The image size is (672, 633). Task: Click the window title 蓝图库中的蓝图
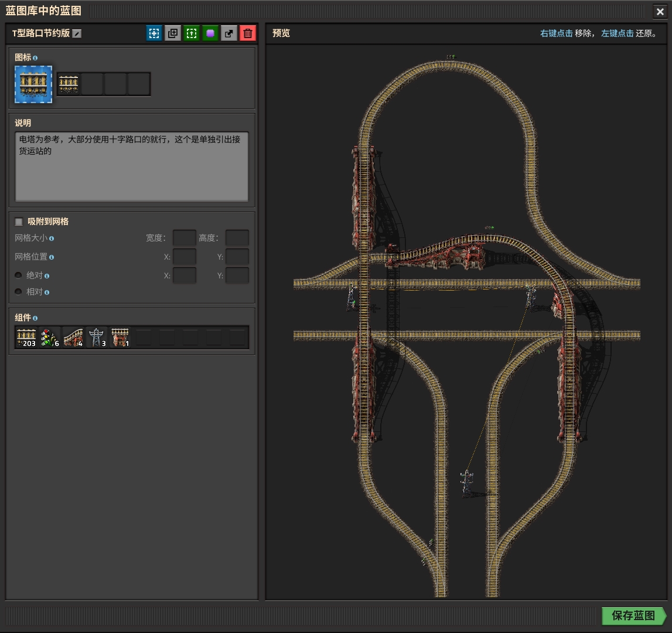[x=43, y=11]
